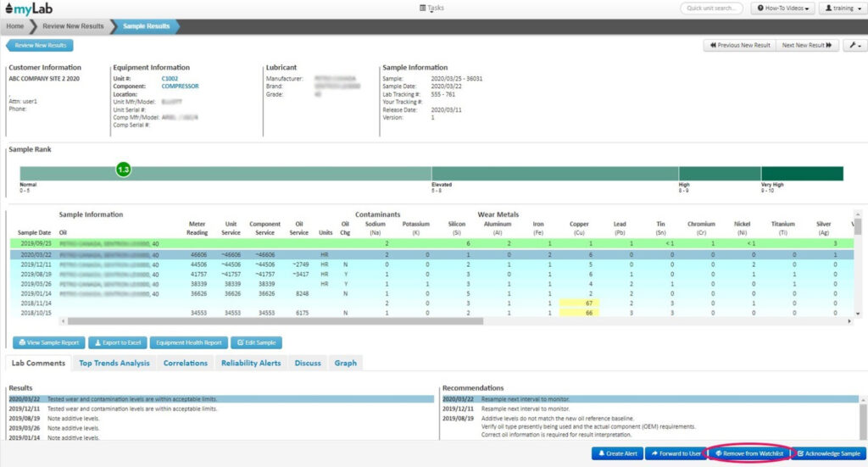This screenshot has width=868, height=467.
Task: Switch to the Top Trends Analysis tab
Action: coord(114,363)
